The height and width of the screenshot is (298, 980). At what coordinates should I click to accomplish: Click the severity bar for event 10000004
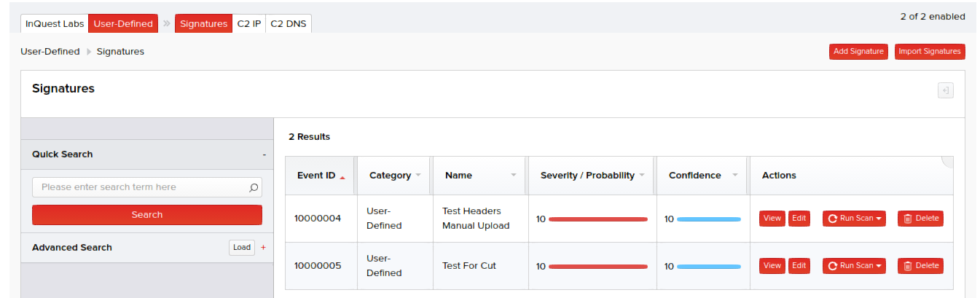point(597,219)
